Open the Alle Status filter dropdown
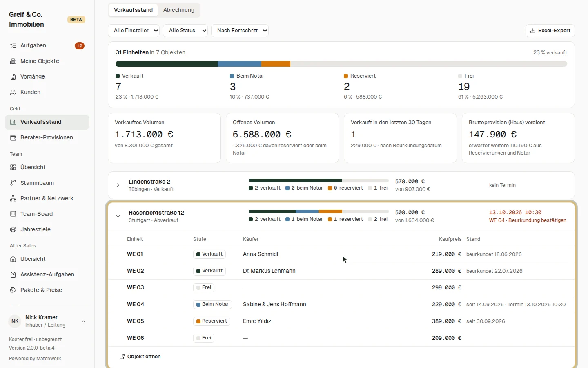This screenshot has width=588, height=368. (185, 31)
